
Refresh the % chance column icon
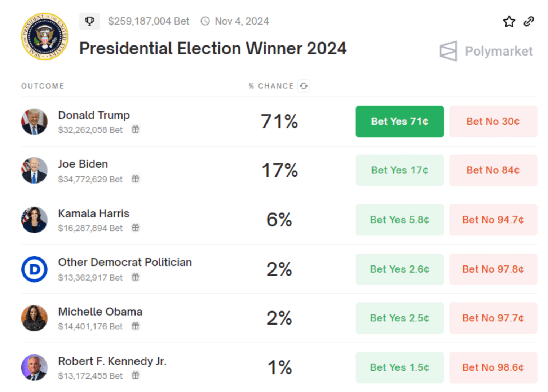[304, 86]
